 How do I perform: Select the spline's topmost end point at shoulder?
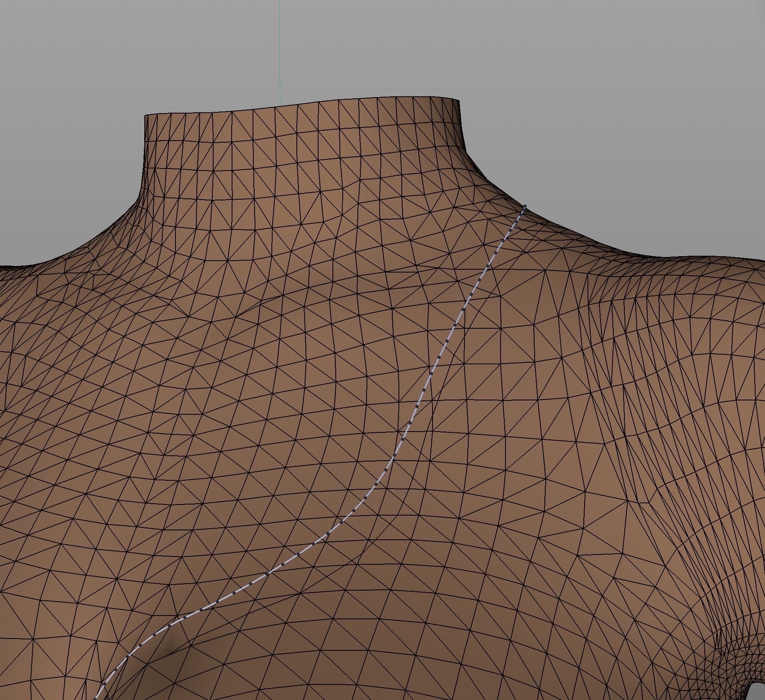[x=525, y=207]
